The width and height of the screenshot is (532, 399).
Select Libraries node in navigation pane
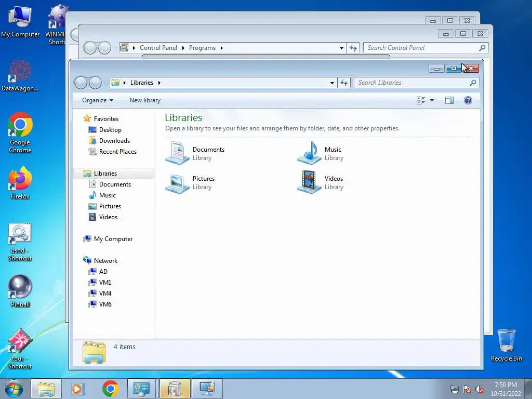(105, 174)
